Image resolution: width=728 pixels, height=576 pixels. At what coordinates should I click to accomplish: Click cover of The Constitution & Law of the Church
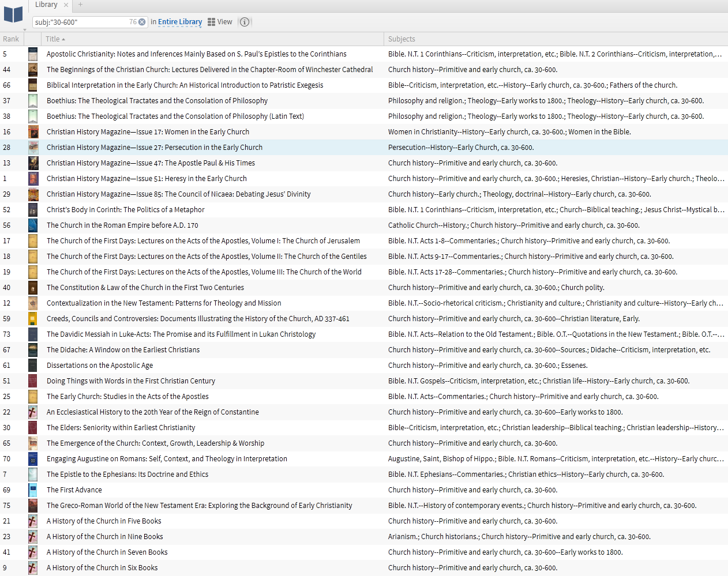tap(33, 288)
